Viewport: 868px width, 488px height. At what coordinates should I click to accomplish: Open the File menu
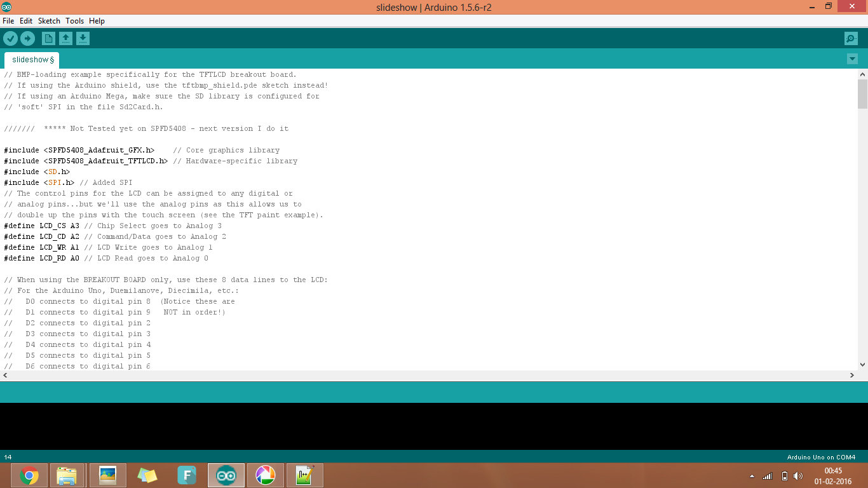tap(8, 21)
